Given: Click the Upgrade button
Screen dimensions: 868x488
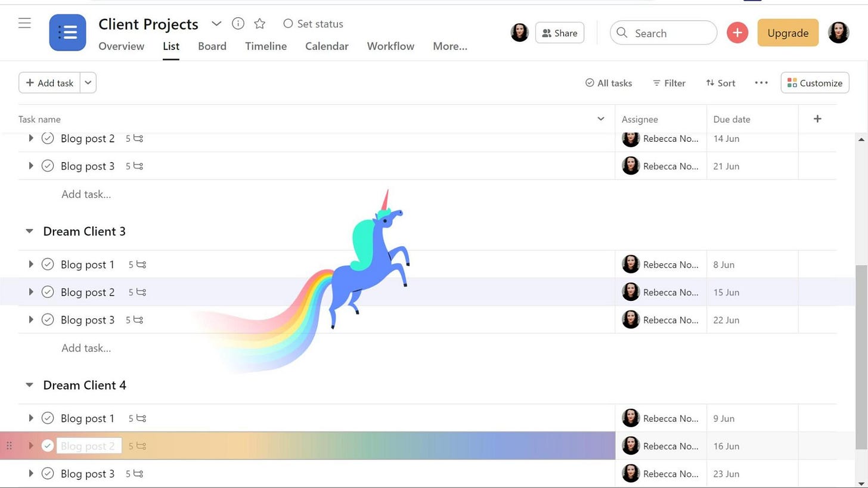Looking at the screenshot, I should (x=788, y=33).
